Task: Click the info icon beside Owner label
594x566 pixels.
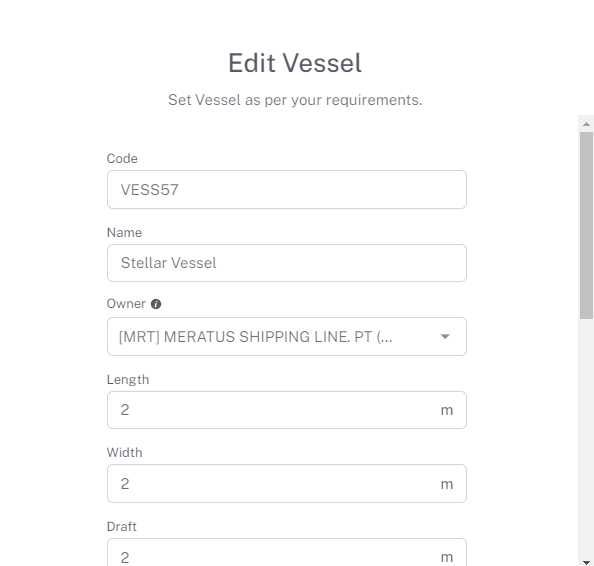Action: point(156,304)
